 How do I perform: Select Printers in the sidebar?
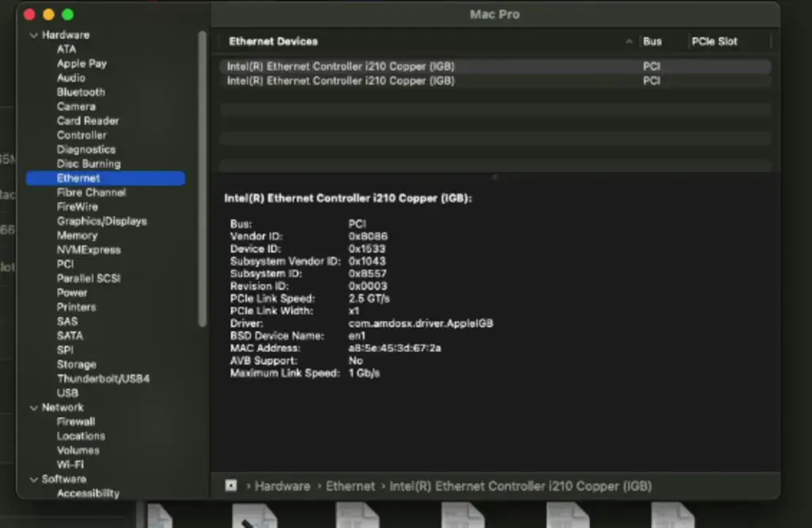(x=76, y=307)
